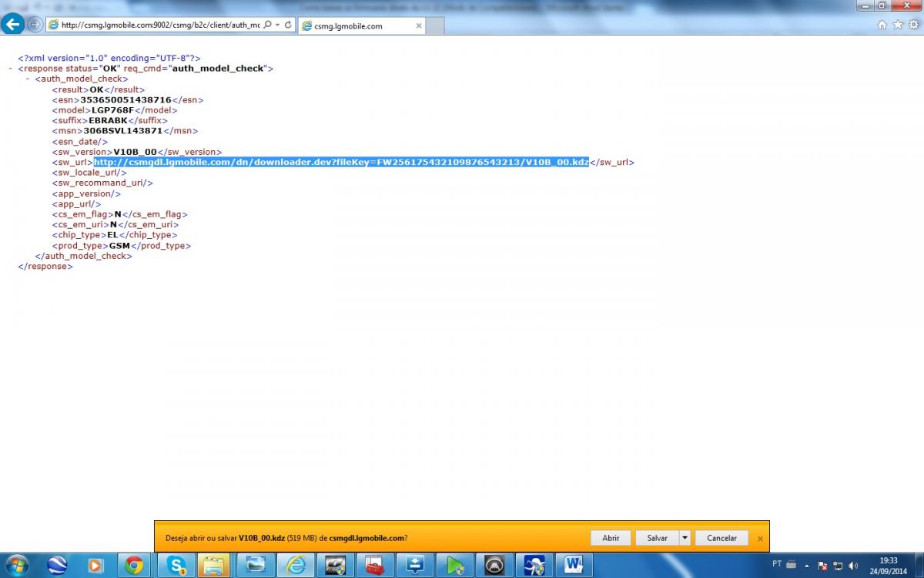Dismiss the download notification bar with X
This screenshot has height=578, width=924.
point(760,539)
